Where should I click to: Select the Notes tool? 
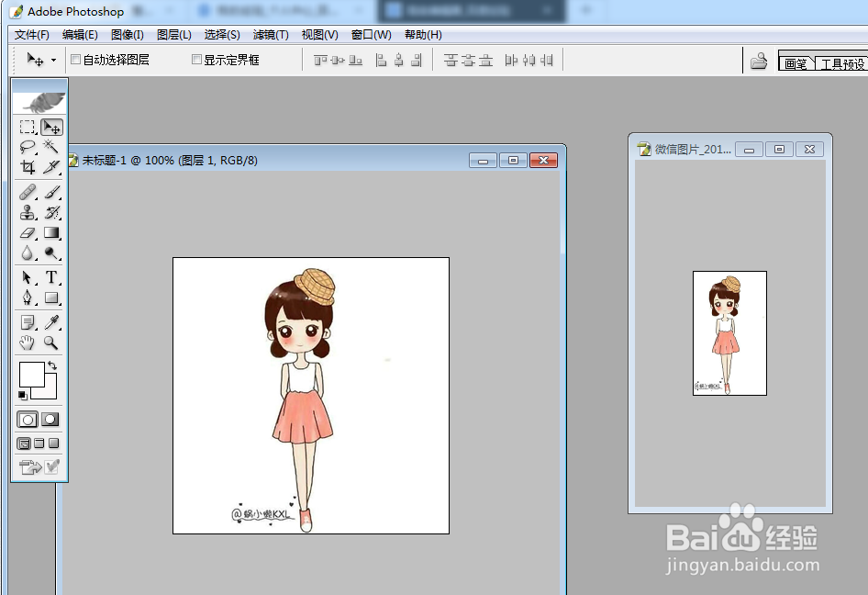28,322
